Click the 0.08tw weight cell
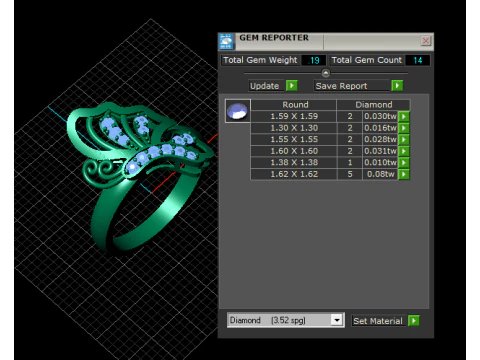Screen dimensions: 480x360 point(380,174)
